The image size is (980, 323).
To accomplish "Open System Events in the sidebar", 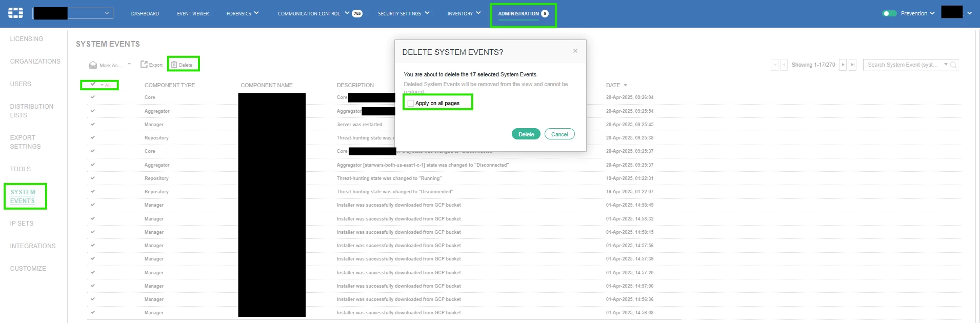I will click(x=23, y=196).
